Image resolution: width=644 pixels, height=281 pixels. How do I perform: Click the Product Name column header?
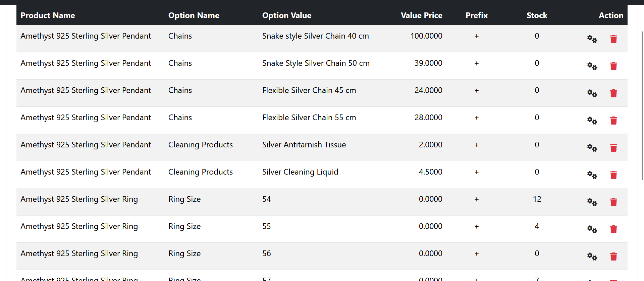click(x=48, y=15)
